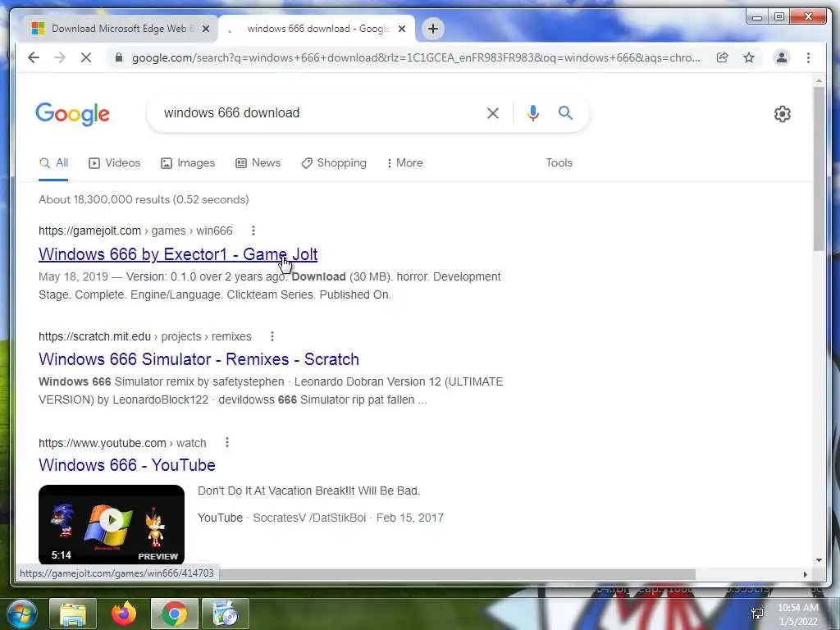Viewport: 840px width, 630px height.
Task: Switch to the Images results tab
Action: click(x=188, y=163)
